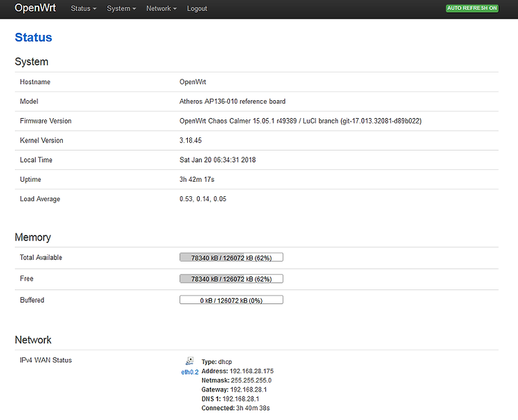This screenshot has width=518, height=420.
Task: Click the Local Time label
Action: click(36, 160)
